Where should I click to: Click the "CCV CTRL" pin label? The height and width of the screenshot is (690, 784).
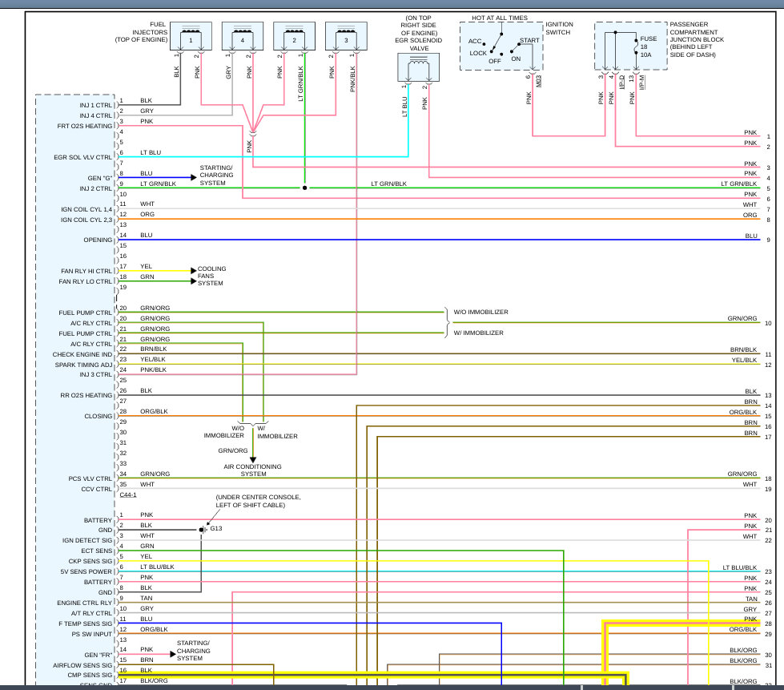[97, 490]
